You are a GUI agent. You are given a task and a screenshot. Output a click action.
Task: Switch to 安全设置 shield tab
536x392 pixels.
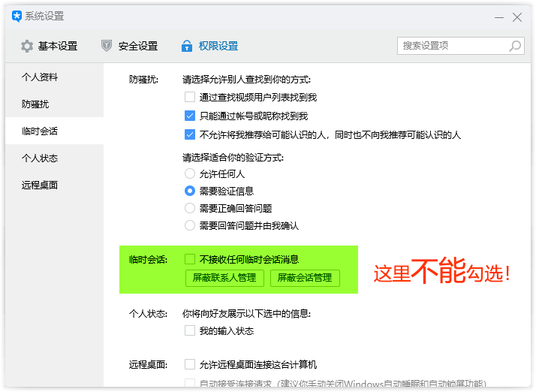[x=129, y=46]
